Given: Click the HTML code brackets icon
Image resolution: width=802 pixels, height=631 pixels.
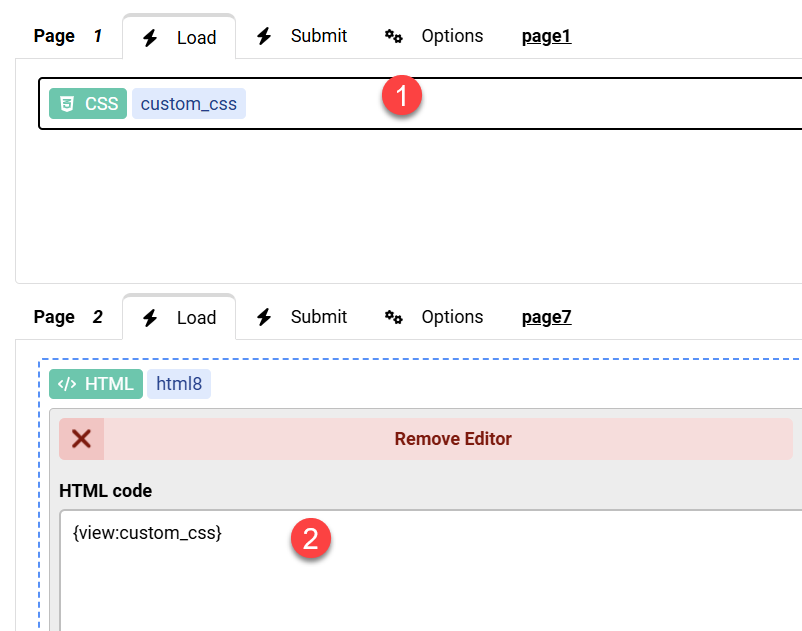Looking at the screenshot, I should coord(69,384).
